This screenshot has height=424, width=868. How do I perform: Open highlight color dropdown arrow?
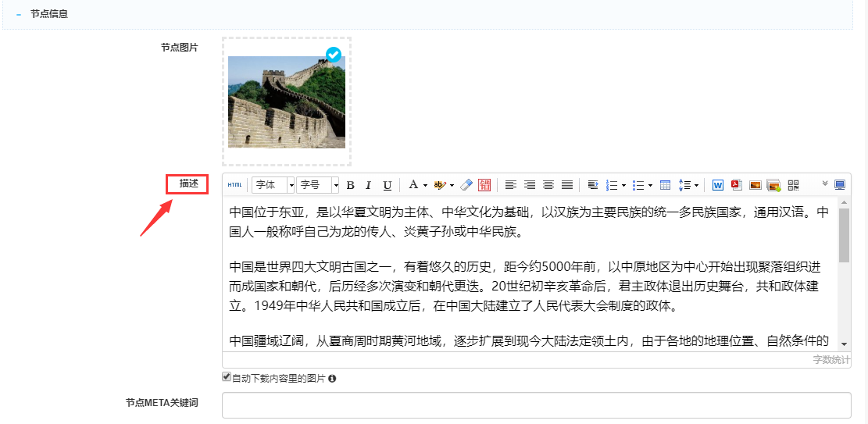point(452,185)
